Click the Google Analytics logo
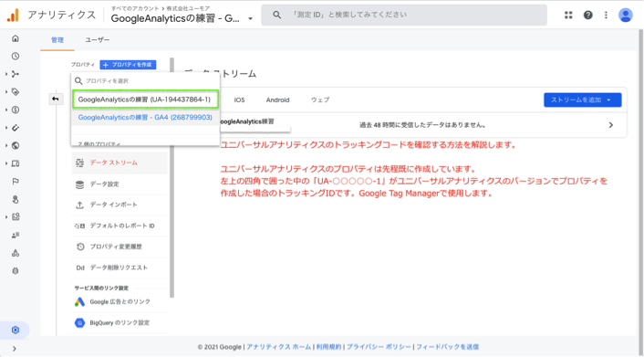This screenshot has width=644, height=357. 13,16
